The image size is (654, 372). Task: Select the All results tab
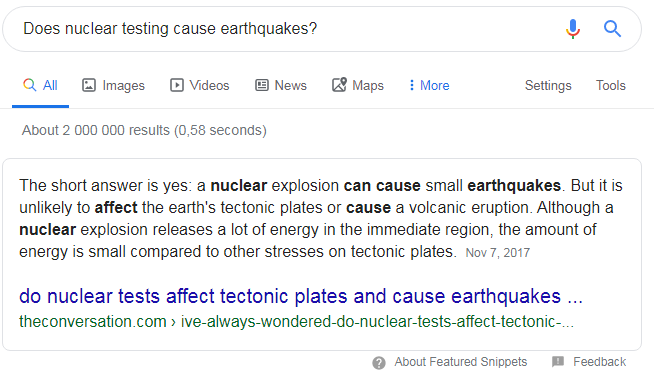pyautogui.click(x=40, y=85)
